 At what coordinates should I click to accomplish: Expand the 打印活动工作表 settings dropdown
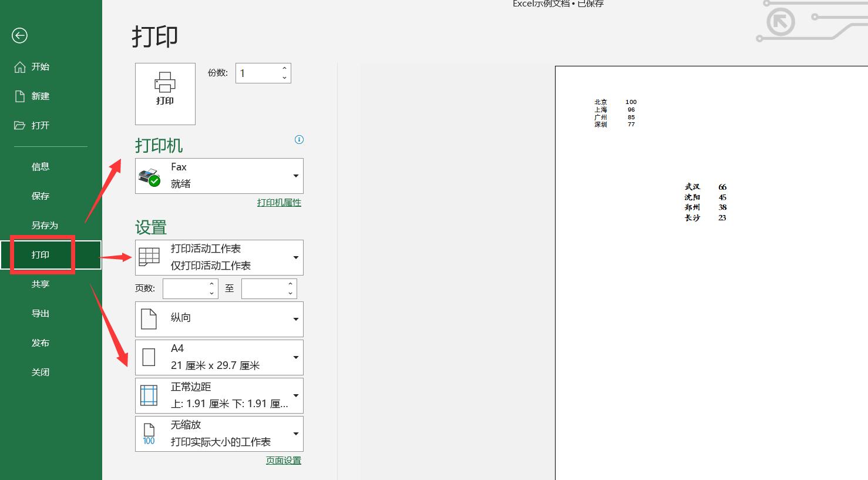pyautogui.click(x=296, y=257)
